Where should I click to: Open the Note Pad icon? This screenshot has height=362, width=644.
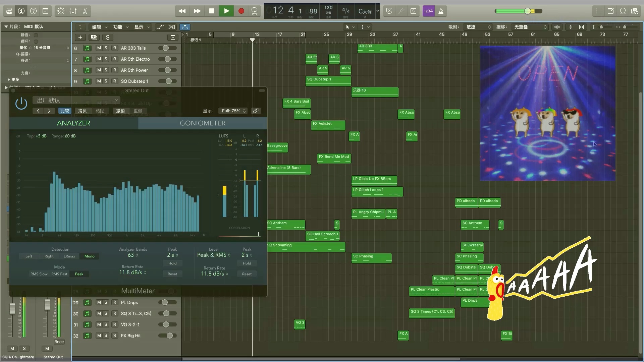610,11
